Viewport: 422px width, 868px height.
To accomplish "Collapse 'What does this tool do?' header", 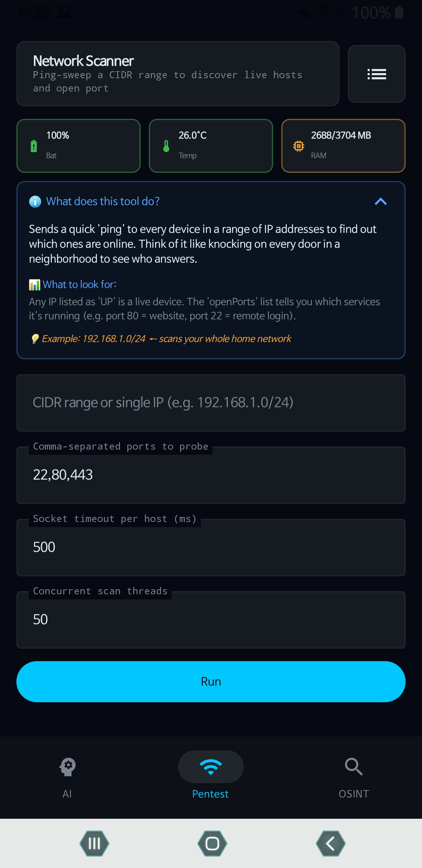I will coord(103,201).
